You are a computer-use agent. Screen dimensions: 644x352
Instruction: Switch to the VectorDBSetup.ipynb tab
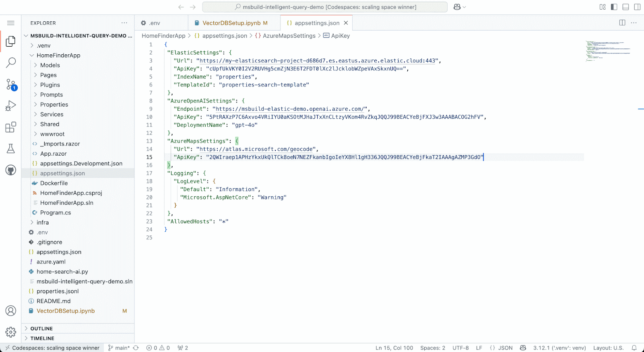(x=231, y=23)
